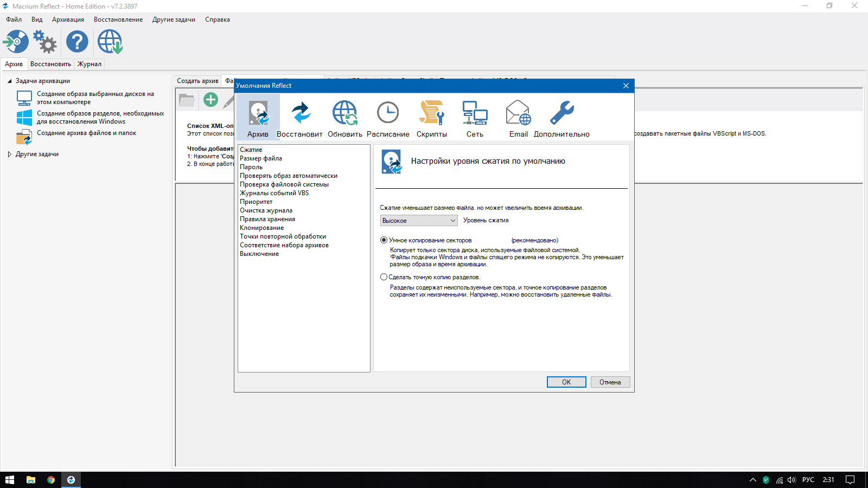The image size is (868, 488).
Task: Open the Восстановление menu
Action: click(118, 20)
